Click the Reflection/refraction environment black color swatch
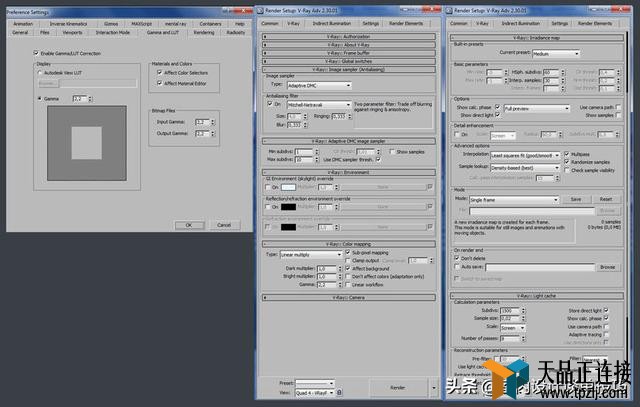Viewport: 640px width, 407px height. 288,207
